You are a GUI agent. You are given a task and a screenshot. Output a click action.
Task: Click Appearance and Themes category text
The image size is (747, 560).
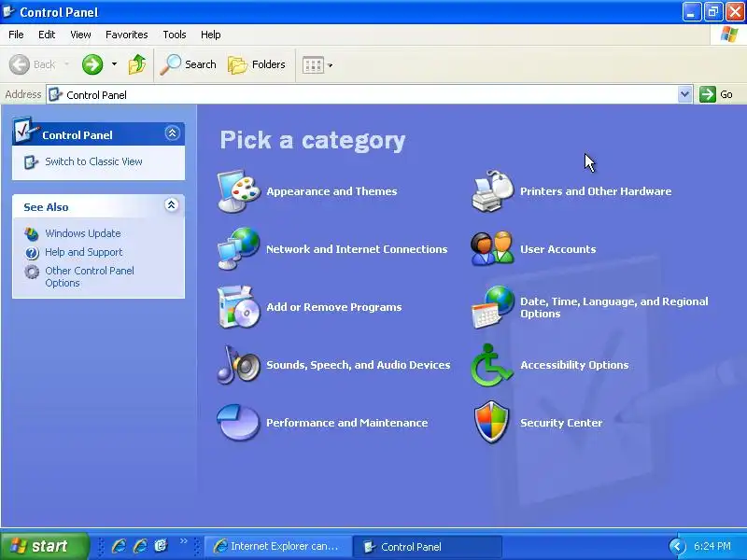tap(331, 191)
